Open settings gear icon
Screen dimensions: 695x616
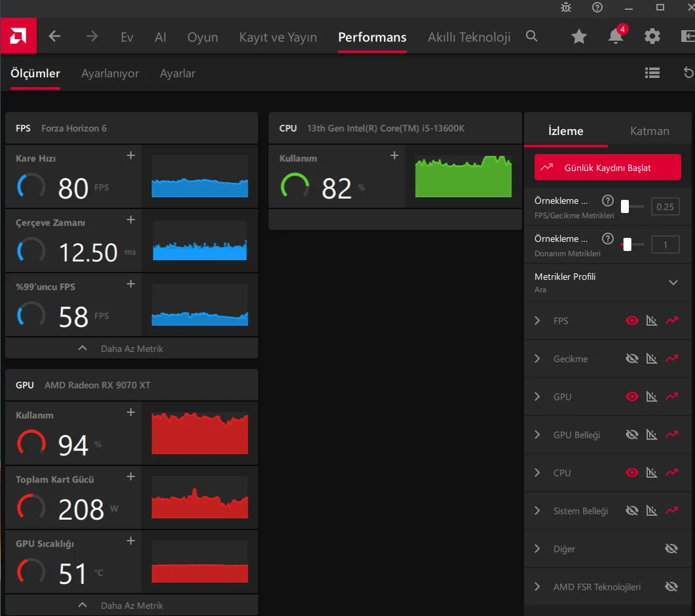pyautogui.click(x=652, y=36)
